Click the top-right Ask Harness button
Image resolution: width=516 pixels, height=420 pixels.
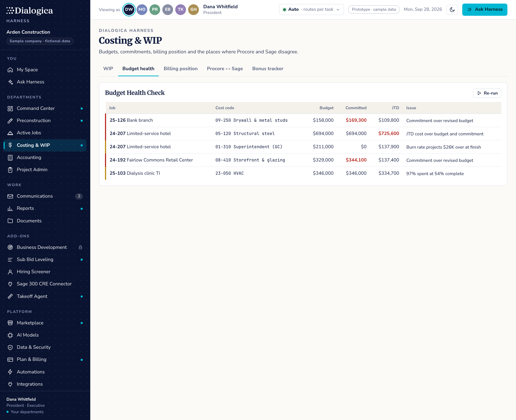pos(485,10)
